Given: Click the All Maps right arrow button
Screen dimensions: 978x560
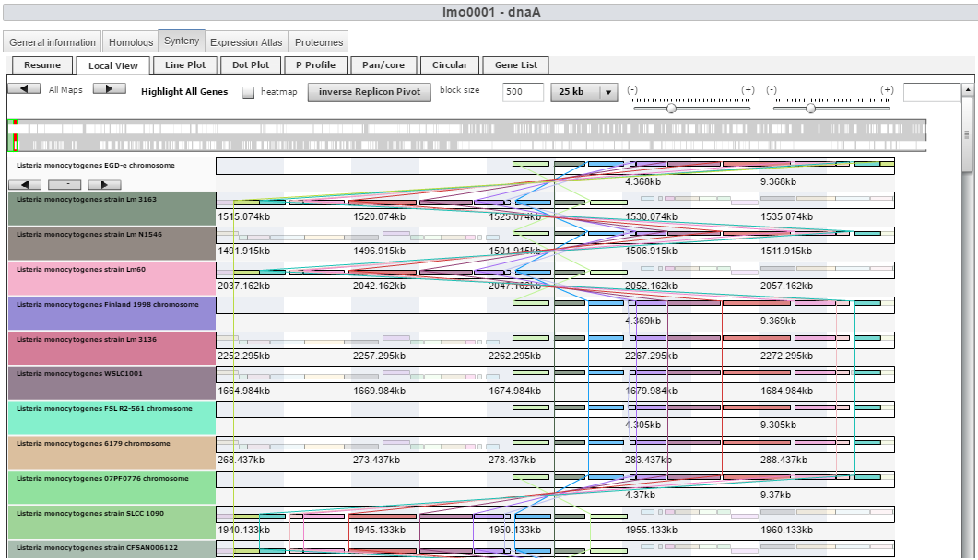Looking at the screenshot, I should [x=109, y=89].
